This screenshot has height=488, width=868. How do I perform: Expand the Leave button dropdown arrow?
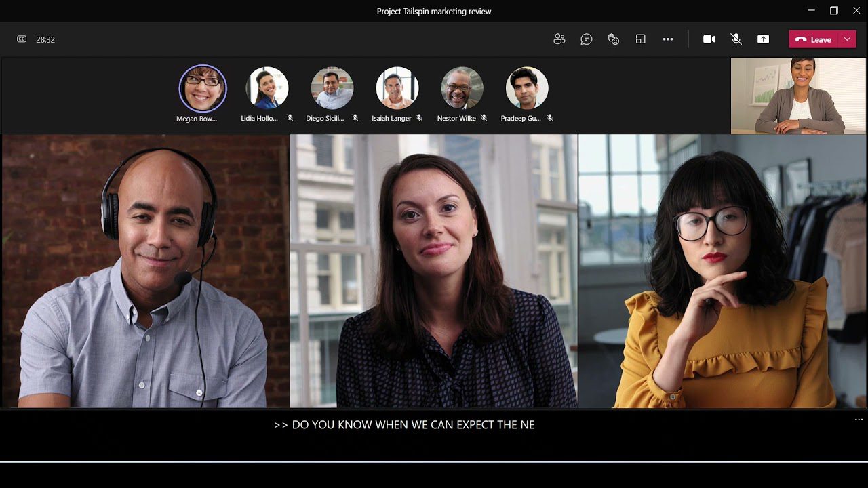coord(847,39)
